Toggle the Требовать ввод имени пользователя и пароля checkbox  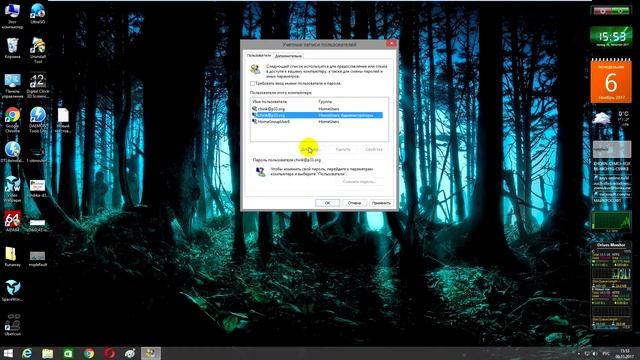click(x=252, y=83)
